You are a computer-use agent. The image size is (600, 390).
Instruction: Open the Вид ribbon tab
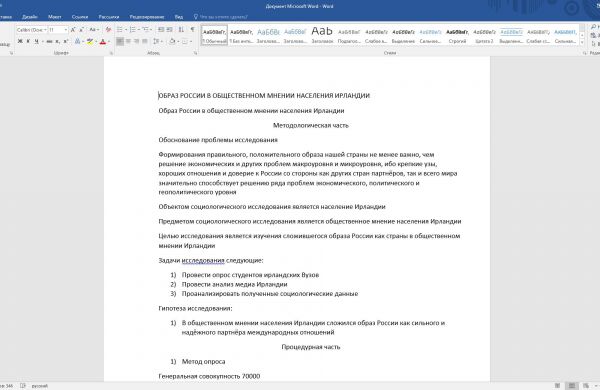click(179, 17)
